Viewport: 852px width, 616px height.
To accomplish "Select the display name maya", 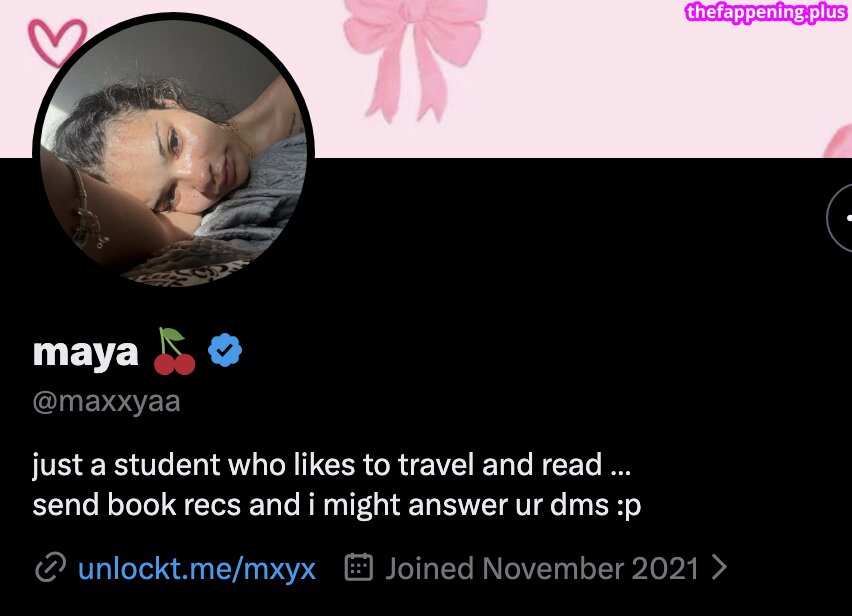I will [85, 353].
